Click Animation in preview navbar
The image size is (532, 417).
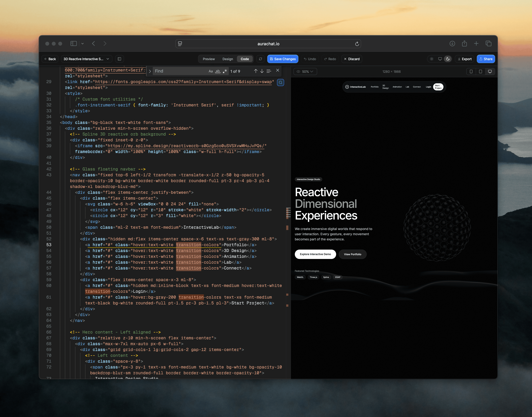(x=397, y=87)
